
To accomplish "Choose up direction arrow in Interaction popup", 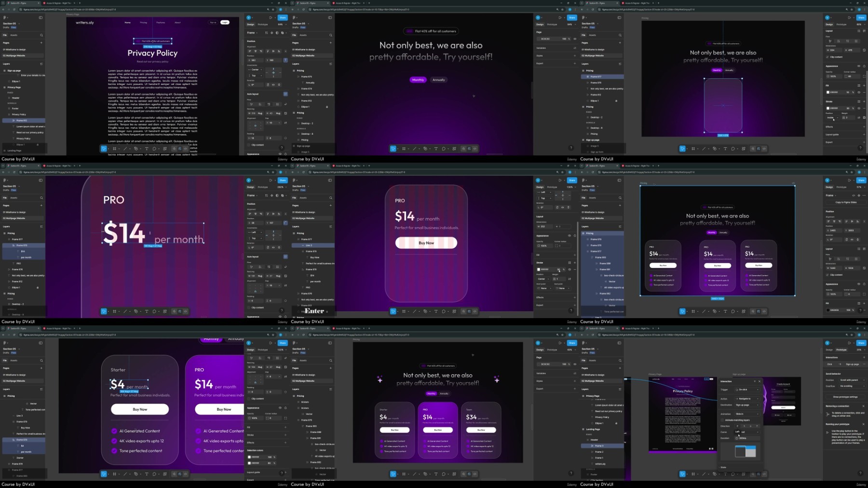I will coord(757,426).
